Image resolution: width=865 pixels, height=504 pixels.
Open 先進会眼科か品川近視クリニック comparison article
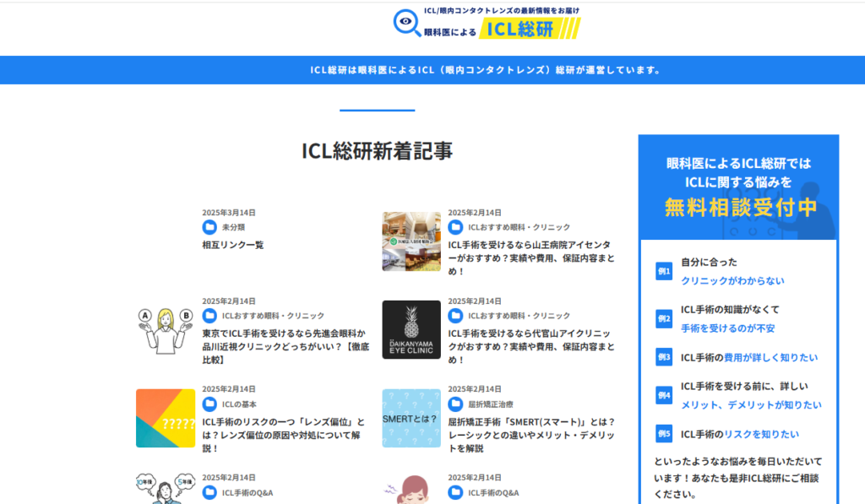coord(286,347)
